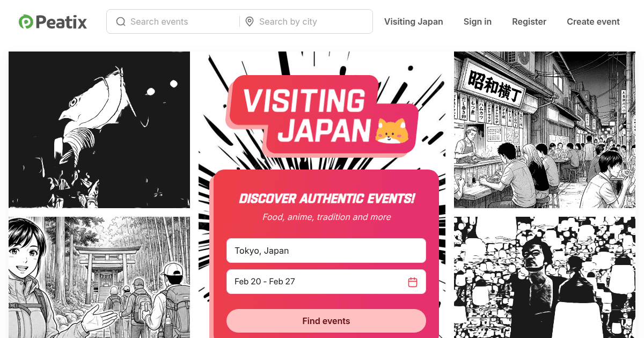Click the Peatix logo
The height and width of the screenshot is (338, 644).
coord(53,21)
